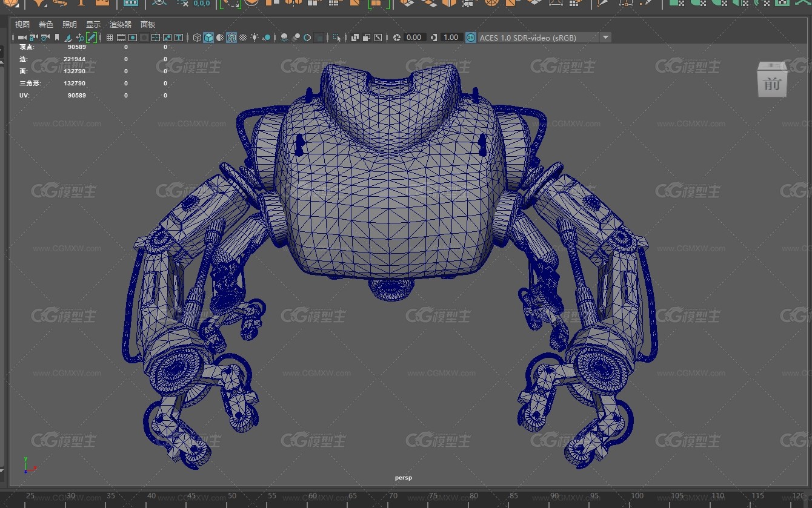Click the persp camera name label
The image size is (812, 508).
[x=404, y=478]
